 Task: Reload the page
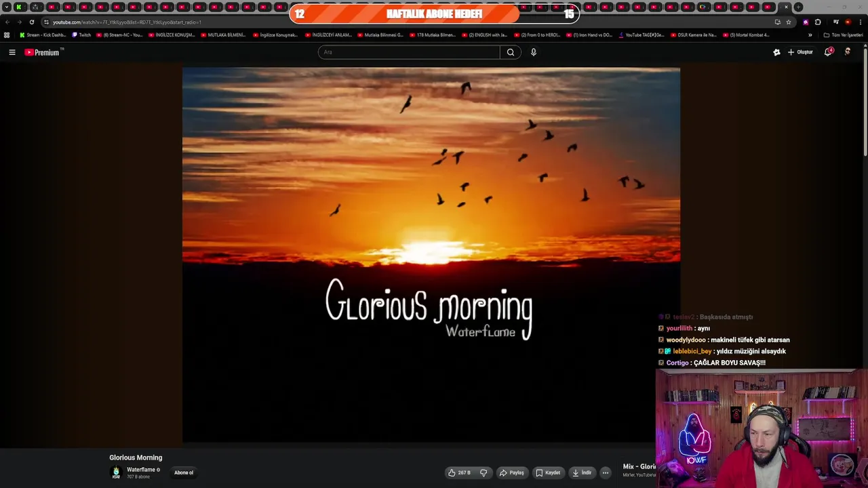[x=31, y=22]
